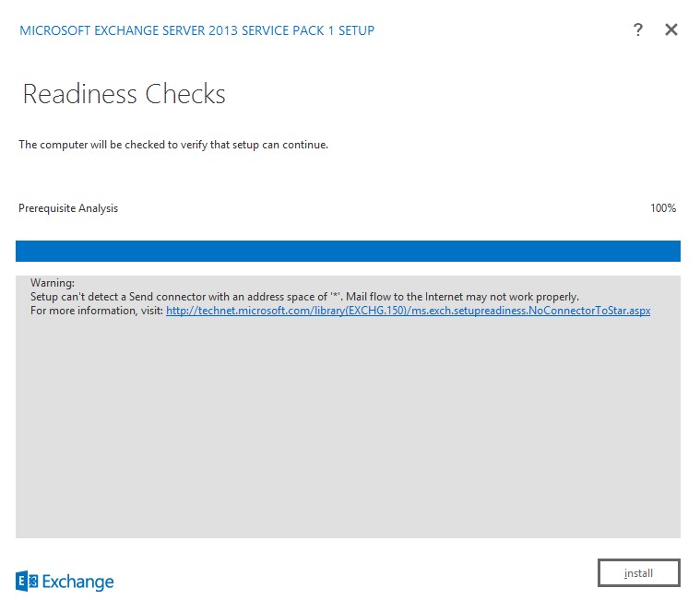Select the Prerequisite Analysis label
Viewport: 700px width, 600px height.
click(x=68, y=208)
